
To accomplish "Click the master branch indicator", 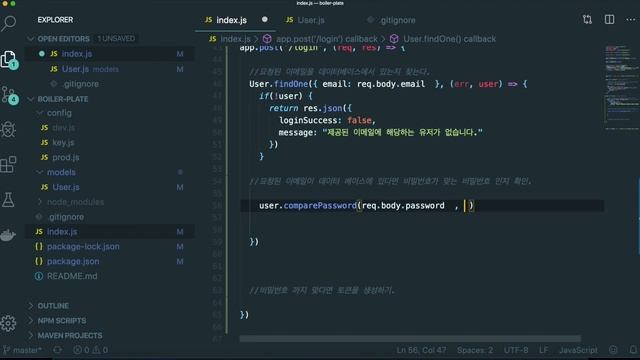I will click(22, 350).
